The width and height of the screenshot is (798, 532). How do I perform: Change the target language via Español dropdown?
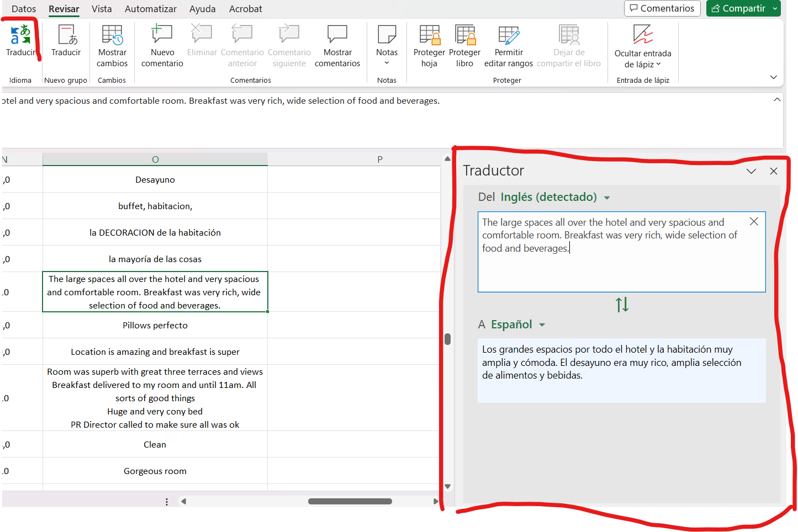[x=516, y=324]
